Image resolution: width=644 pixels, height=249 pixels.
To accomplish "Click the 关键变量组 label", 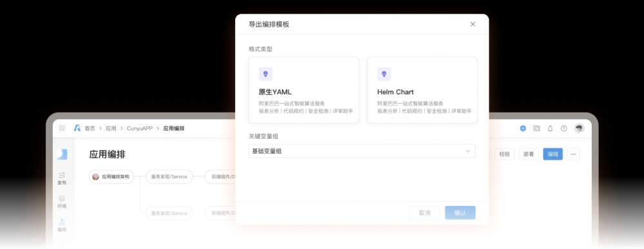I will (263, 136).
